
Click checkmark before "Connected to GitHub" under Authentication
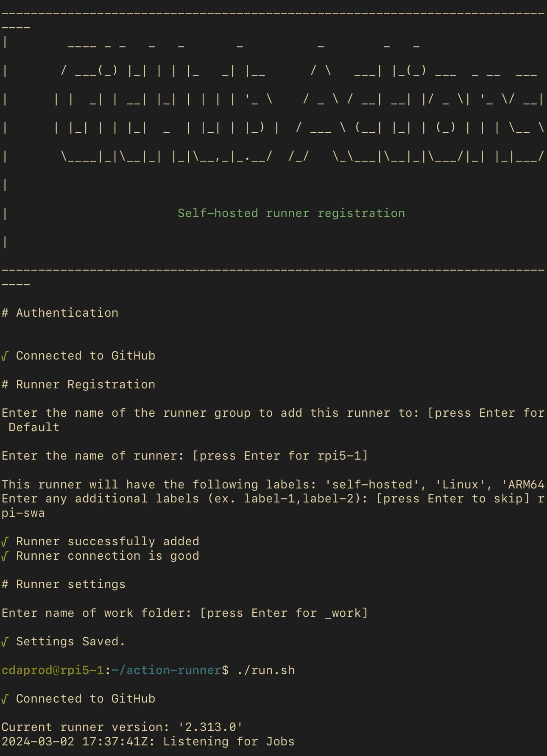(5, 356)
